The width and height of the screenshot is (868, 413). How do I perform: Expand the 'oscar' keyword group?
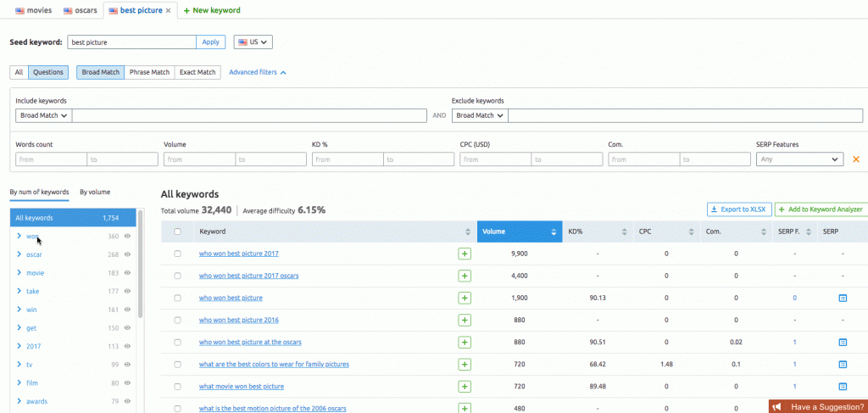(x=19, y=254)
